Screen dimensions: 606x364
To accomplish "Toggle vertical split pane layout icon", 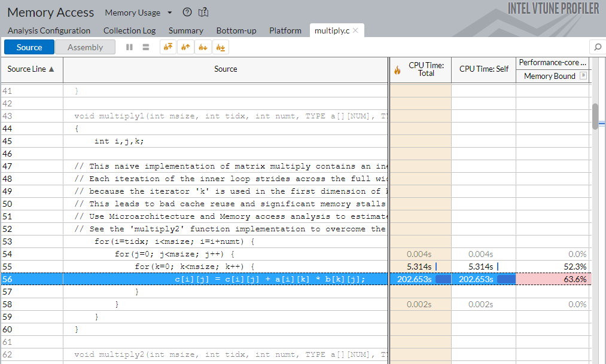I will point(129,47).
